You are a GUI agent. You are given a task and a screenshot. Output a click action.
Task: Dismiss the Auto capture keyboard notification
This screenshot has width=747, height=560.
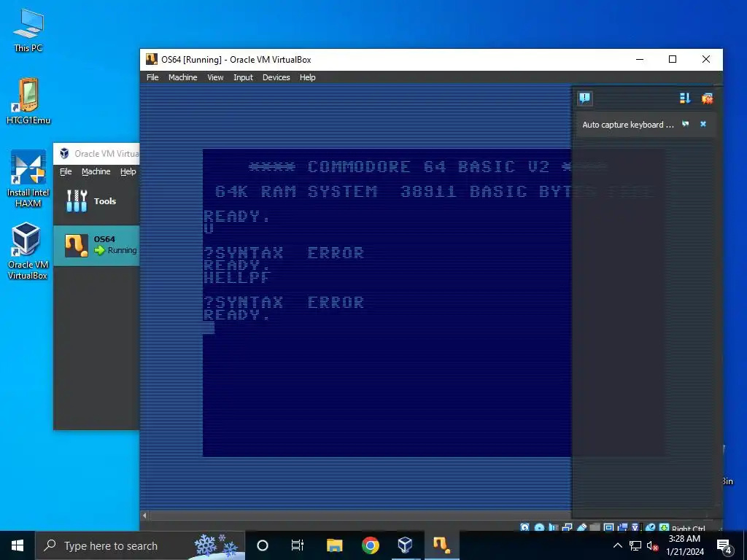(703, 124)
